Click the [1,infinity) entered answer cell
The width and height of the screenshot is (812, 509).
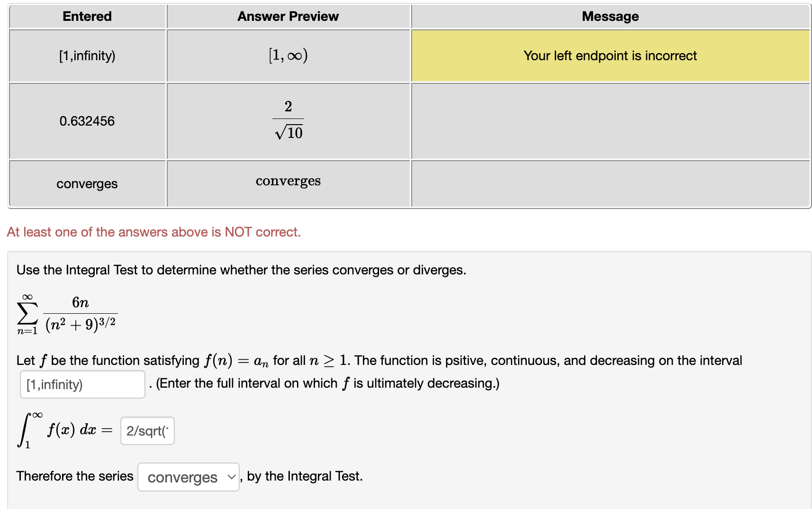[x=87, y=55]
